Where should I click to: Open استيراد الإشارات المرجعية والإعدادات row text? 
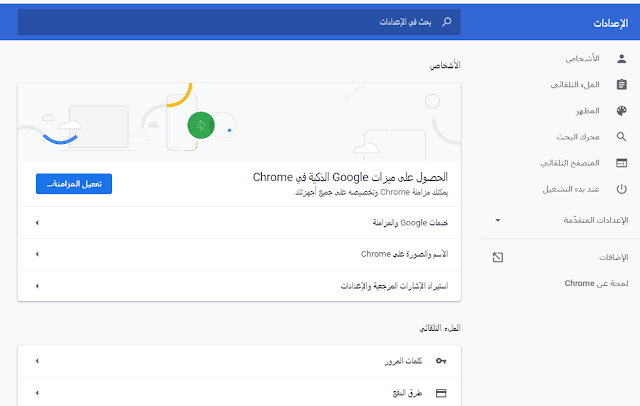tap(394, 286)
